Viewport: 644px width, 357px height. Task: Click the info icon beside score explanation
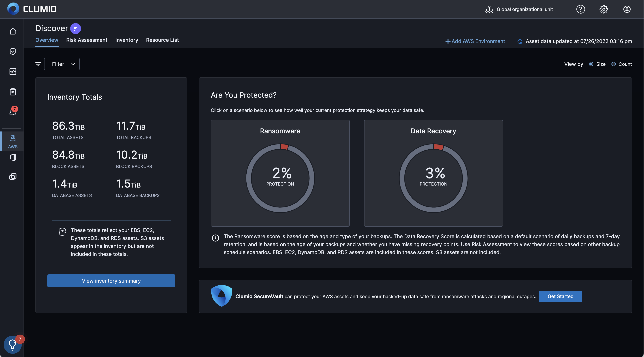[x=215, y=238]
